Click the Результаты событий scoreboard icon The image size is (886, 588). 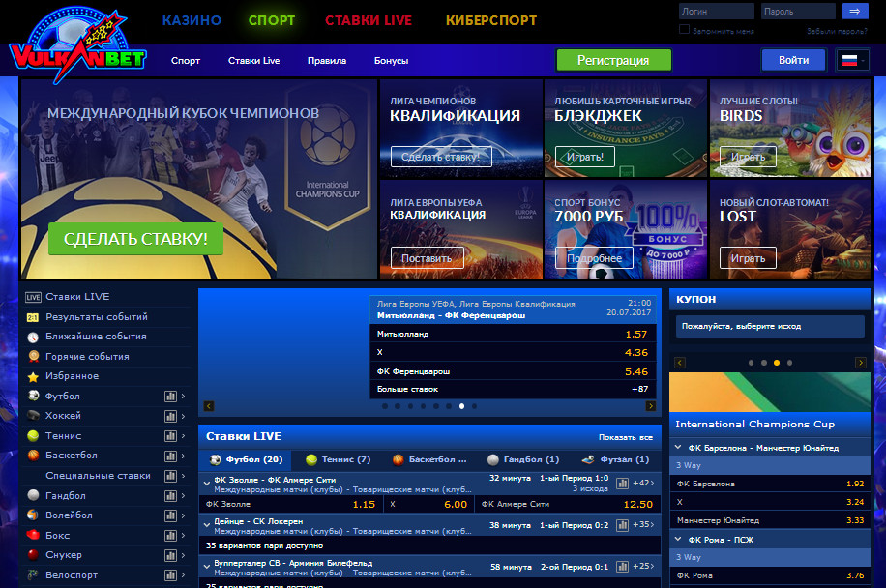[33, 317]
